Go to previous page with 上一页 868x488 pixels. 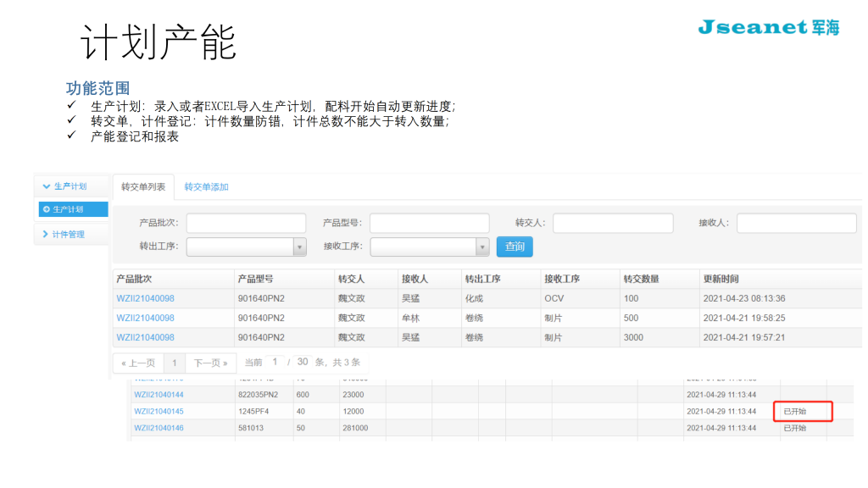pos(138,363)
